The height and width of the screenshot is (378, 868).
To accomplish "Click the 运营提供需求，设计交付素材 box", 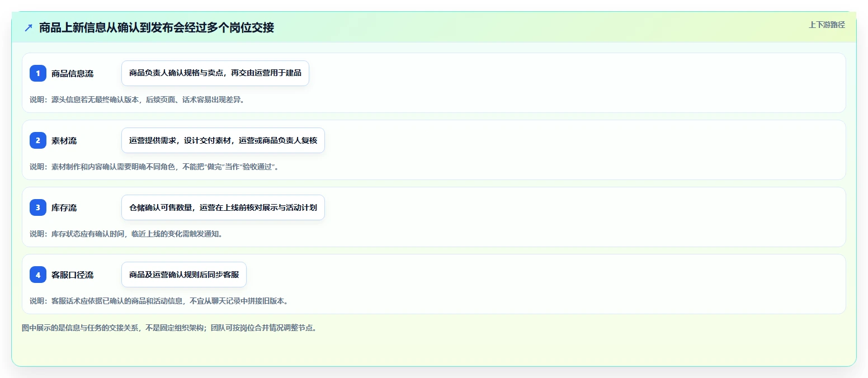I will 223,140.
